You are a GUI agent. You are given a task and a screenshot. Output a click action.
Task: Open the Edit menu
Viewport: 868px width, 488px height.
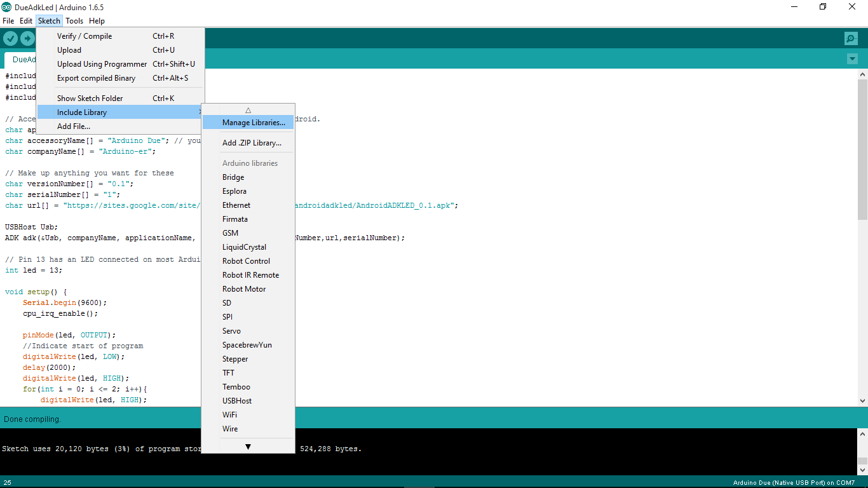[26, 21]
